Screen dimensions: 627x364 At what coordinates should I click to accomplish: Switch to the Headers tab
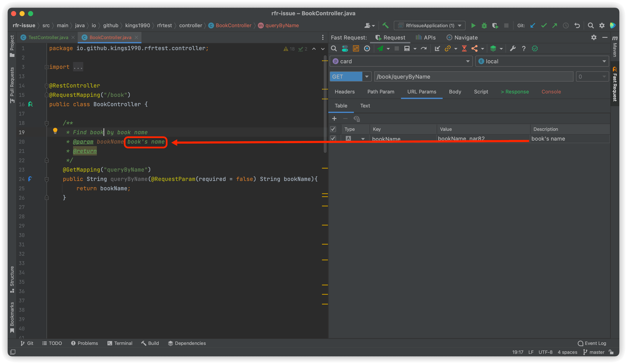click(345, 92)
